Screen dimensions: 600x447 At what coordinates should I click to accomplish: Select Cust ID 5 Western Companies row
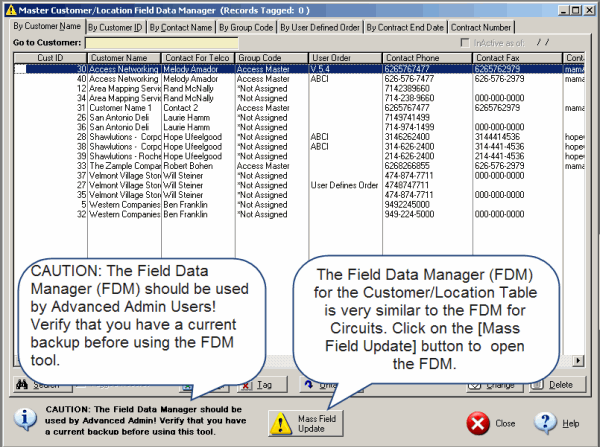[x=299, y=205]
